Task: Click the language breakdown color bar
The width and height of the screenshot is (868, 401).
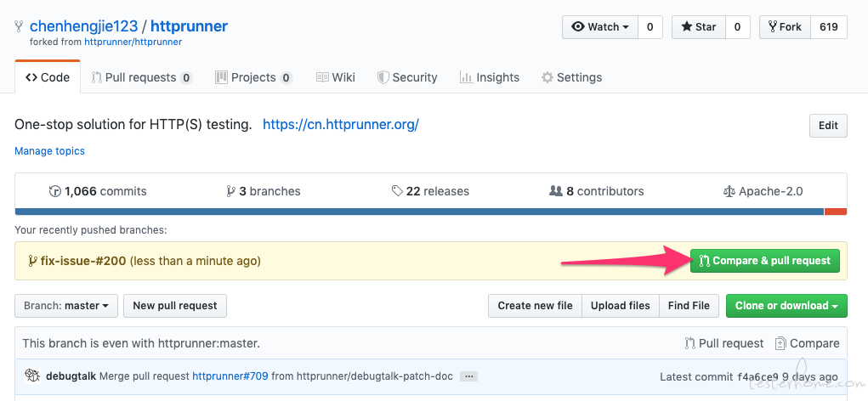Action: (431, 212)
